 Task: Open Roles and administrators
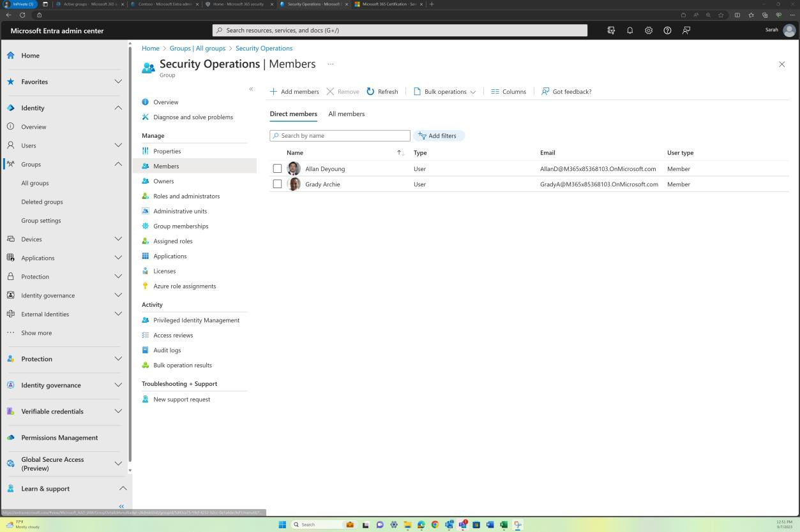(186, 196)
